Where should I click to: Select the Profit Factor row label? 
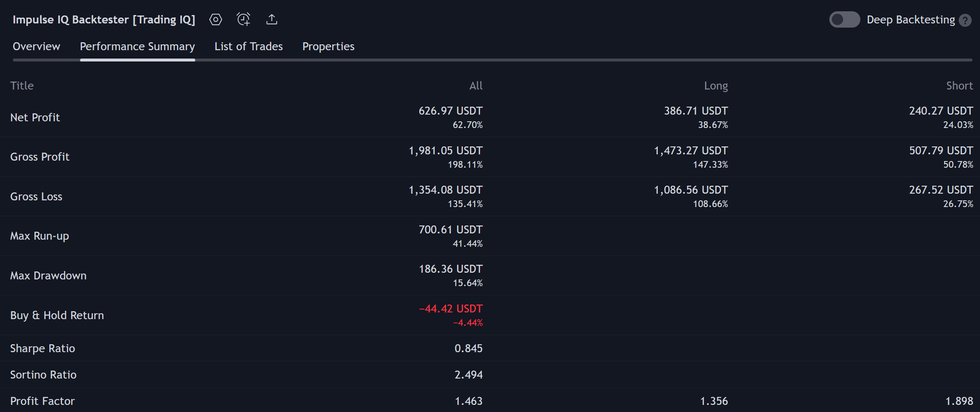point(43,401)
